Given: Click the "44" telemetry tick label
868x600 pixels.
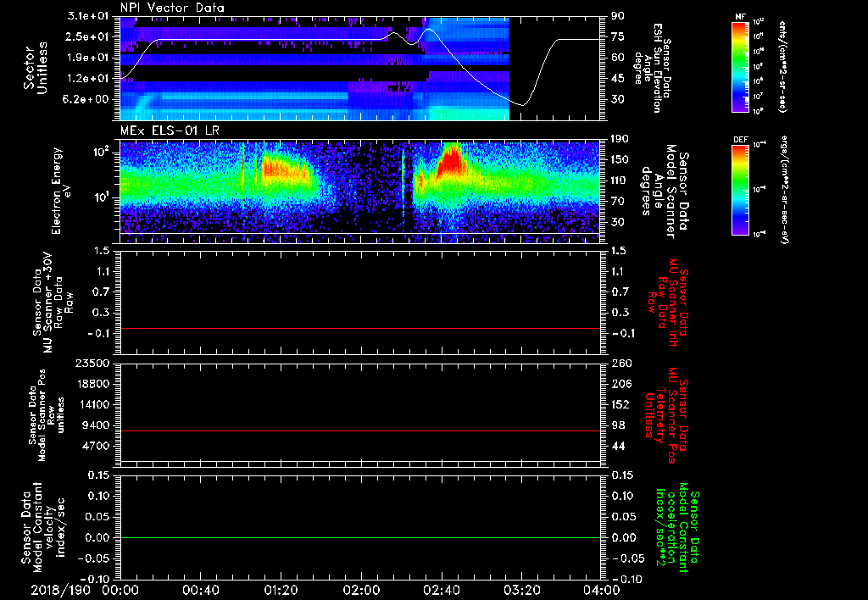Looking at the screenshot, I should coord(618,446).
